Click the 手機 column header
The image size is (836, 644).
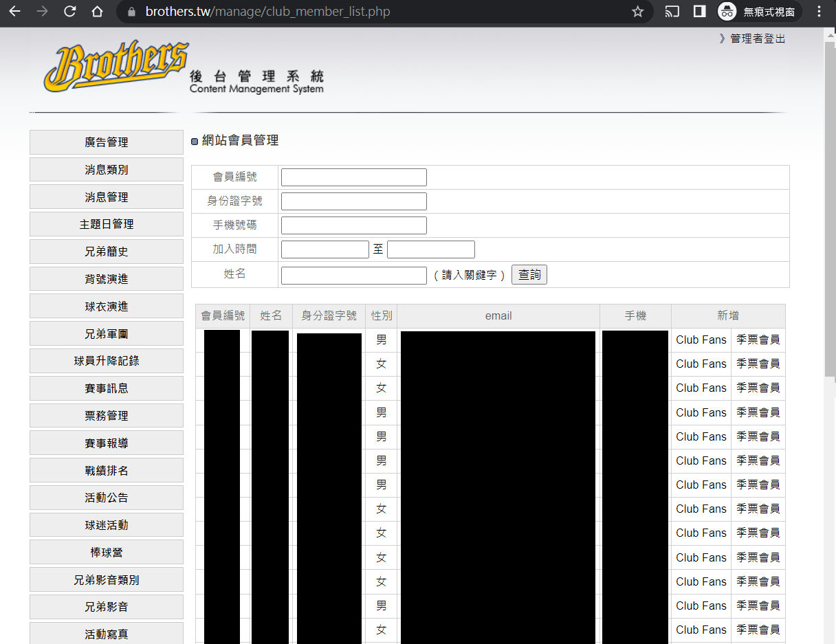(636, 316)
